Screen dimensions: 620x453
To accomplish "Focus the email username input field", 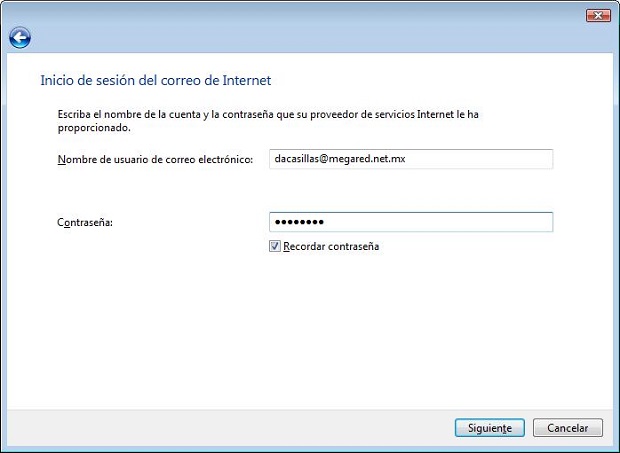I will (411, 159).
